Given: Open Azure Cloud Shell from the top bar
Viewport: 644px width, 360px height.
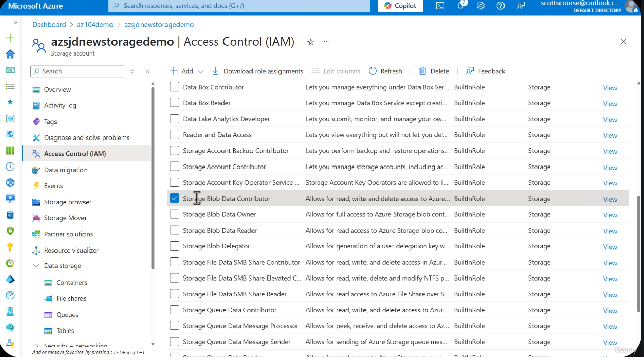Looking at the screenshot, I should (x=441, y=6).
